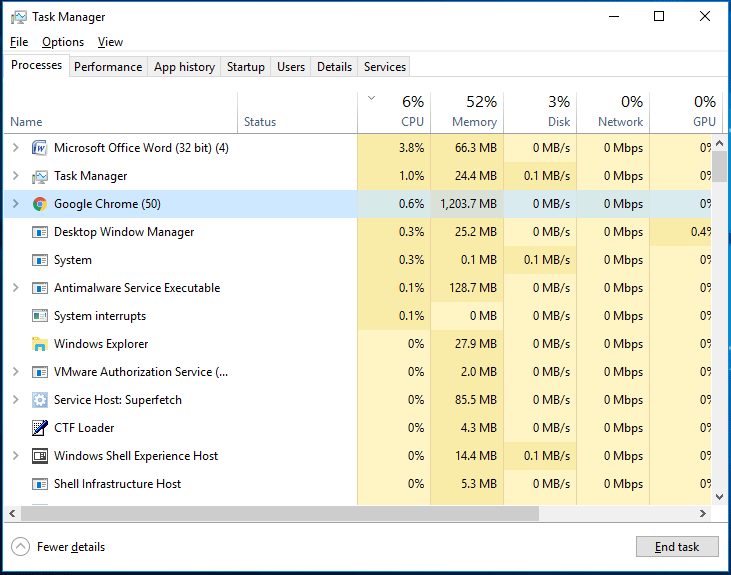
Task: Click the Google Chrome process icon
Action: 40,204
